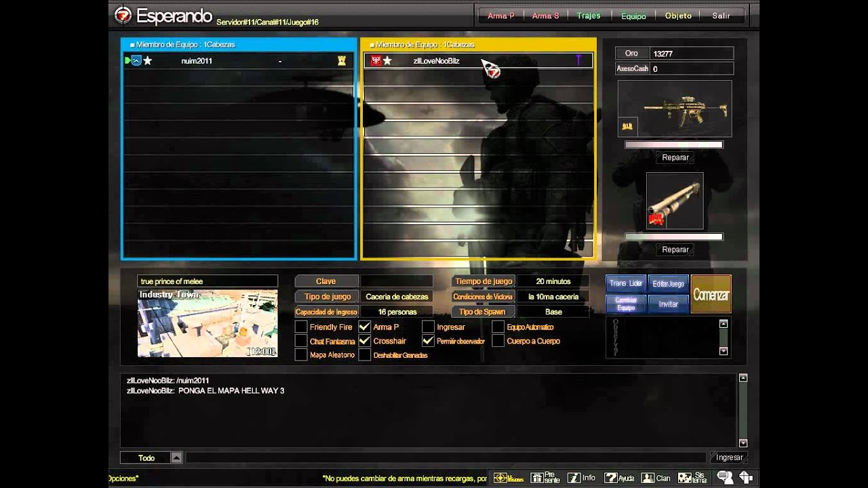Open the Info icon

[581, 478]
